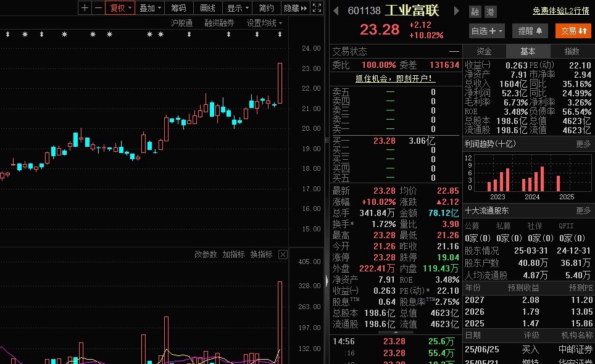
Task: Click the 沪股通 label
Action: [x=181, y=23]
